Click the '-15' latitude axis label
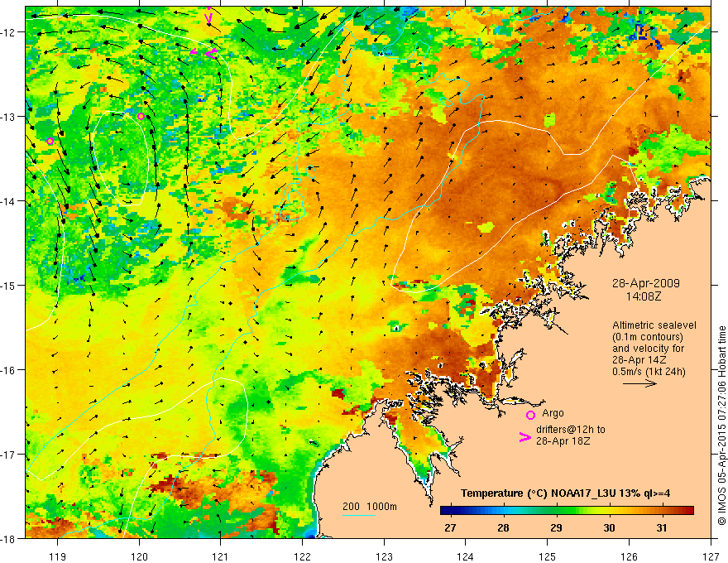Image resolution: width=728 pixels, height=563 pixels. 9,285
